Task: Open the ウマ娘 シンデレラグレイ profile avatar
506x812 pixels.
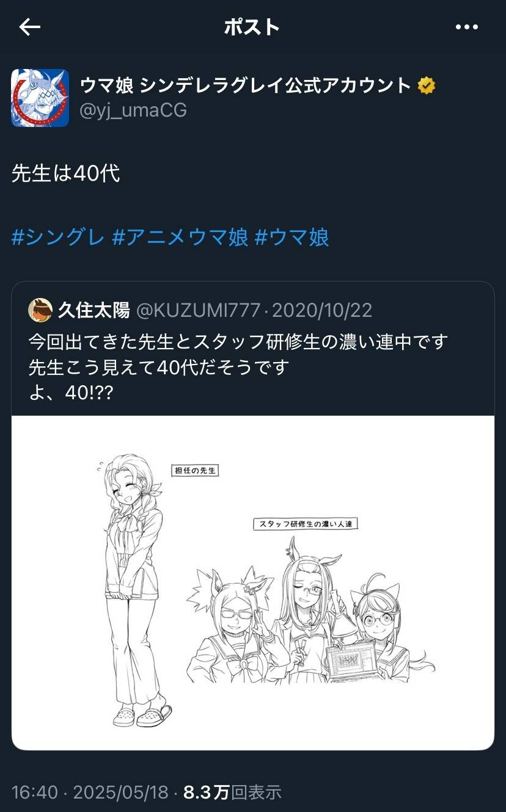Action: click(x=40, y=98)
